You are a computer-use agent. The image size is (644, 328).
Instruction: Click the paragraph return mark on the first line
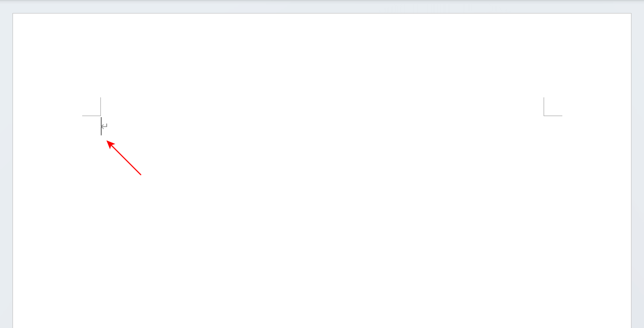pyautogui.click(x=105, y=127)
